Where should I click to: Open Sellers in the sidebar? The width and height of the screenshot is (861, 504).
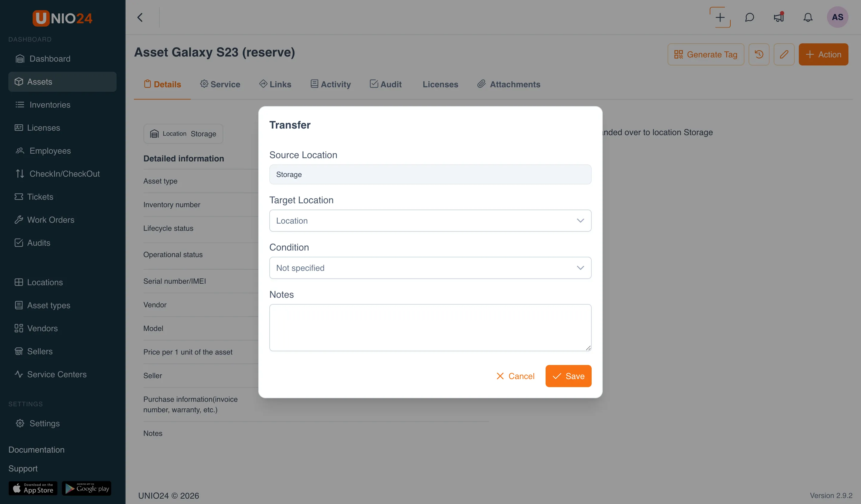(x=62, y=351)
